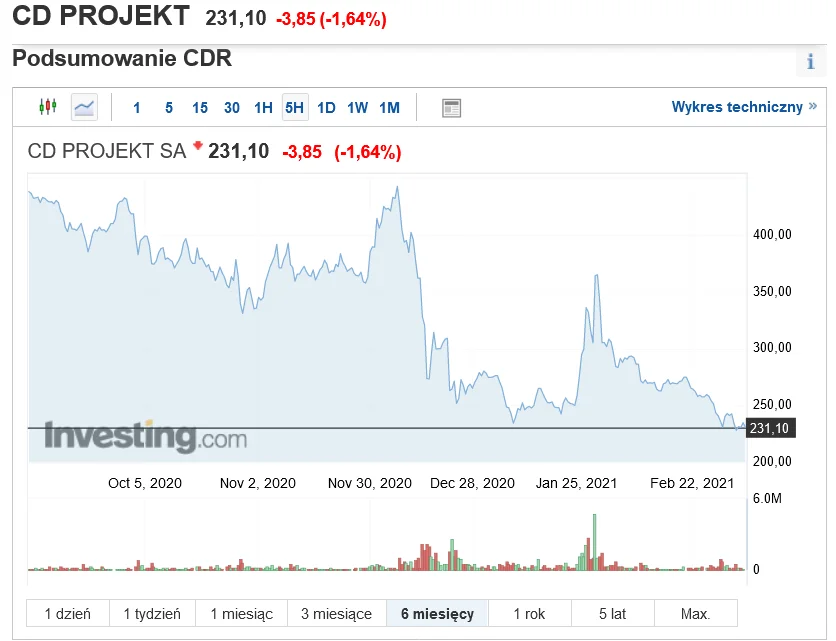Select the 5 lat range tab
Image resolution: width=836 pixels, height=641 pixels.
point(613,613)
